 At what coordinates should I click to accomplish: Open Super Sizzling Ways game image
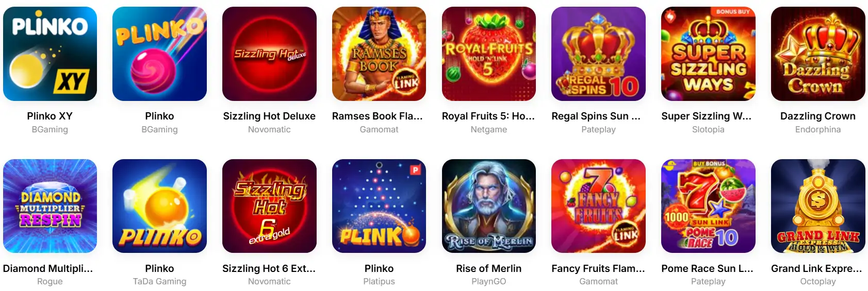(708, 54)
